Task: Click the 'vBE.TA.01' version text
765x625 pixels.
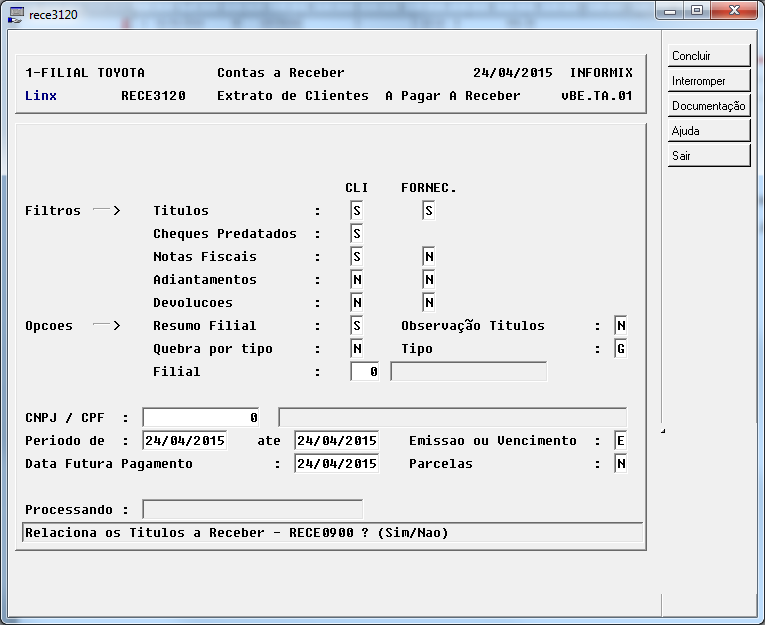Action: coord(597,96)
